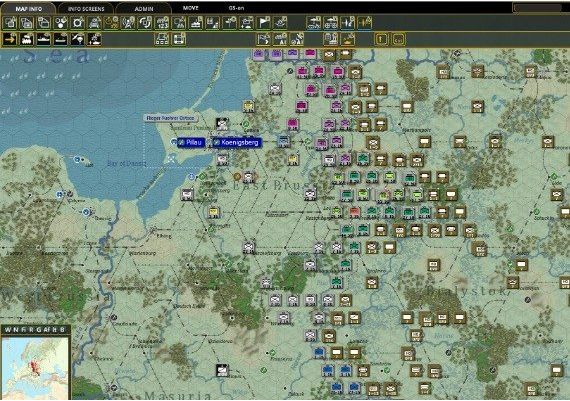
Task: Open the ADMIN tab
Action: (x=144, y=8)
